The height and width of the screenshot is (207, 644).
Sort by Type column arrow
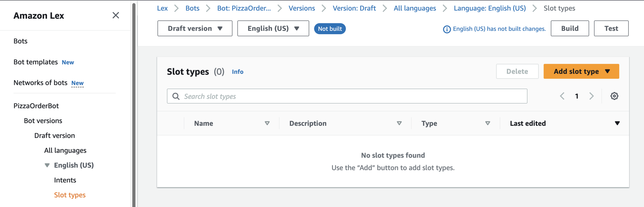click(487, 123)
